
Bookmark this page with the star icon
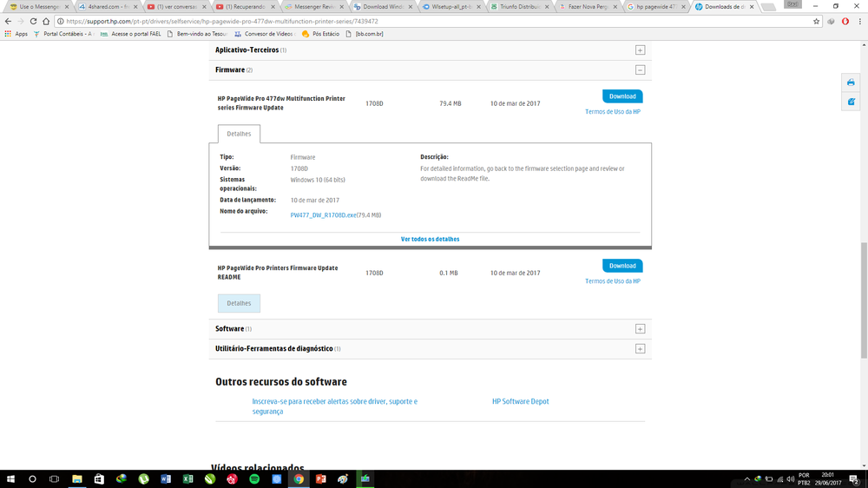[x=816, y=21]
